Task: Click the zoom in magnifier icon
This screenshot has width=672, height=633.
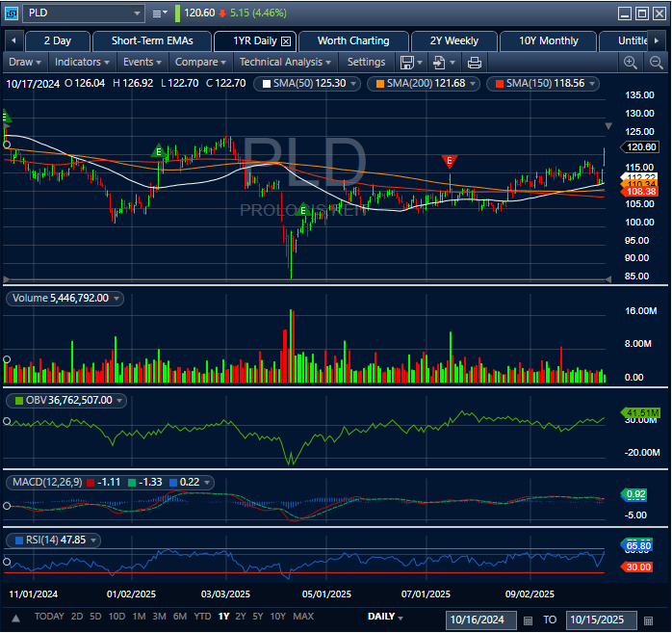Action: [x=631, y=62]
